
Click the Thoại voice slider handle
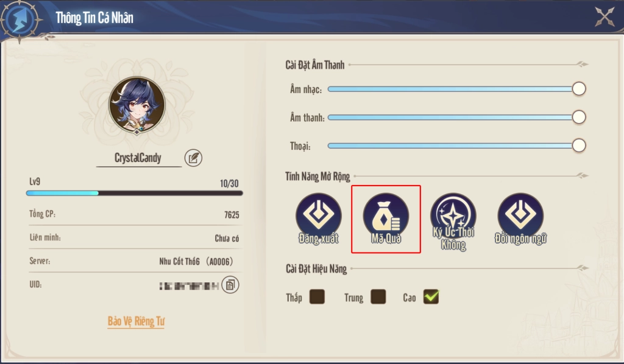click(579, 145)
